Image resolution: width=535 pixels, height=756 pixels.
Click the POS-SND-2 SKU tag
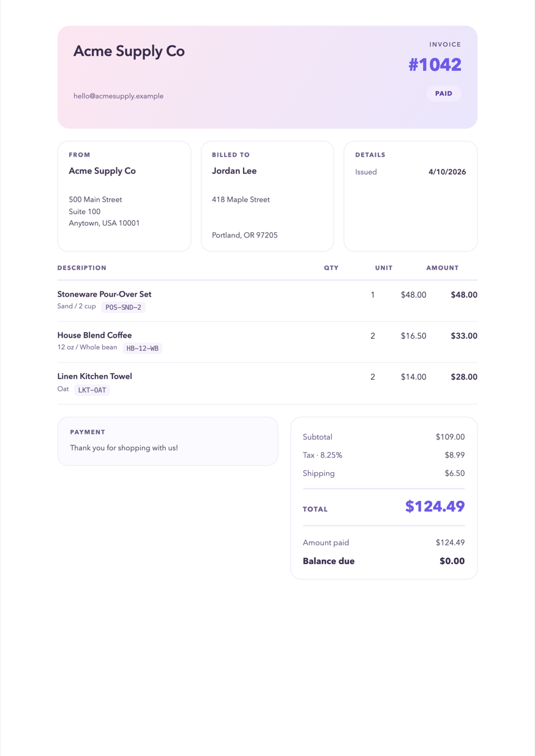[123, 307]
